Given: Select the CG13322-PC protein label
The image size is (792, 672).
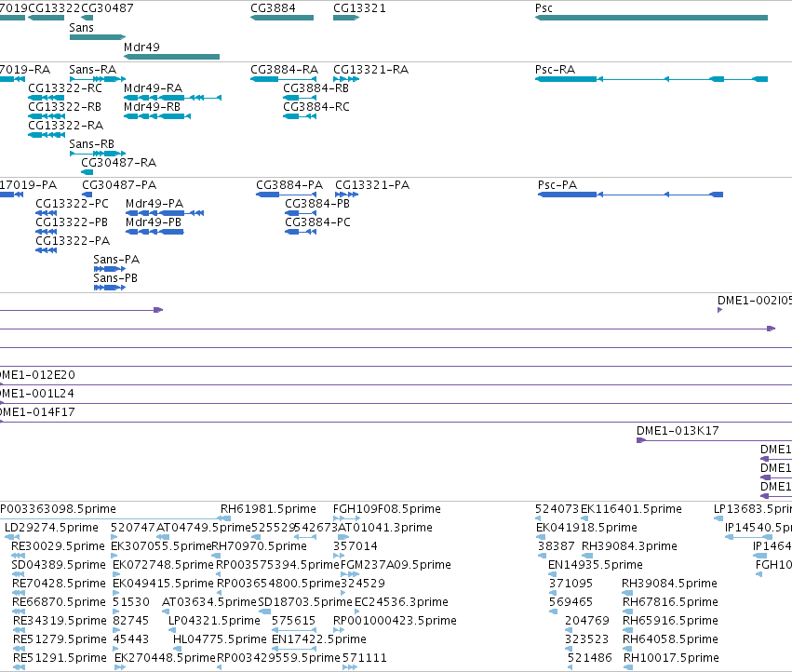Looking at the screenshot, I should pos(72,204).
